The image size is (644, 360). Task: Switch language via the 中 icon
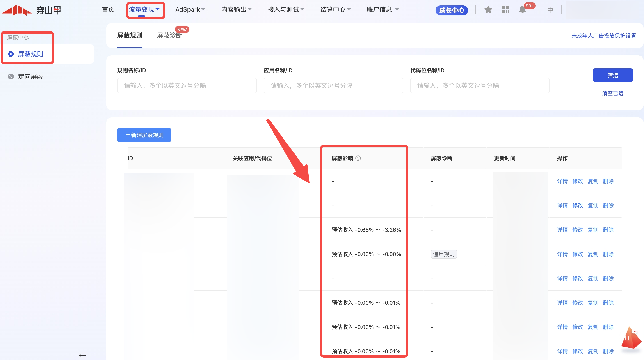pyautogui.click(x=550, y=10)
